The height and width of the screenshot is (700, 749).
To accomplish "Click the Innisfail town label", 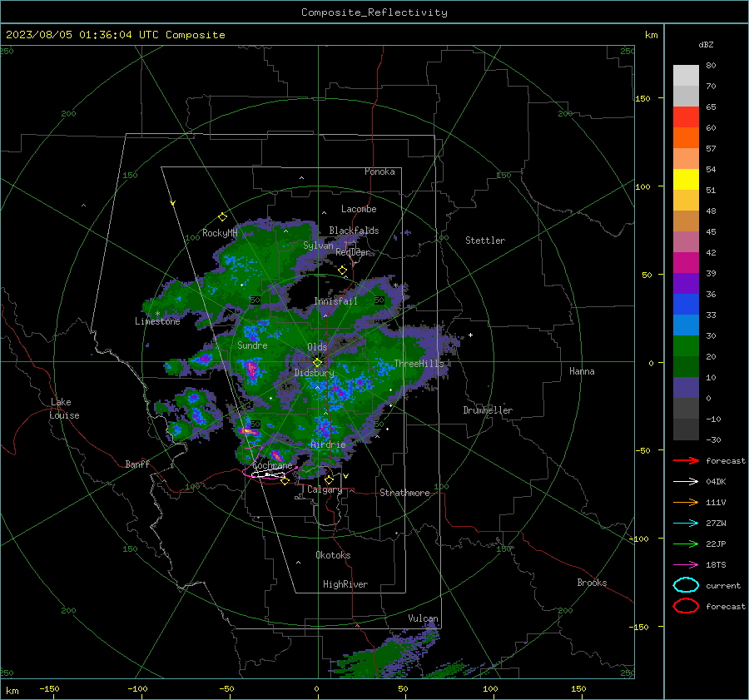I will [x=335, y=301].
